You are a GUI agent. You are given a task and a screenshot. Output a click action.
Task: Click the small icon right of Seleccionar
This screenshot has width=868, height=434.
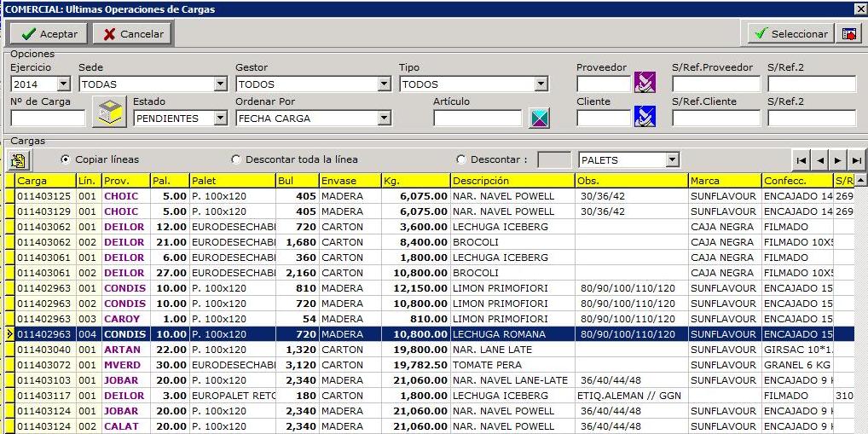[849, 33]
